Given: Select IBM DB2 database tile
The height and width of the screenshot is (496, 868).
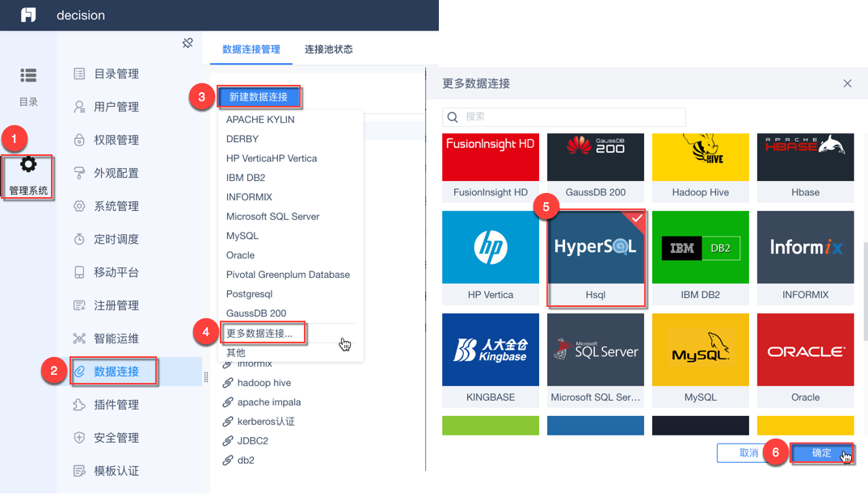Looking at the screenshot, I should [x=700, y=258].
